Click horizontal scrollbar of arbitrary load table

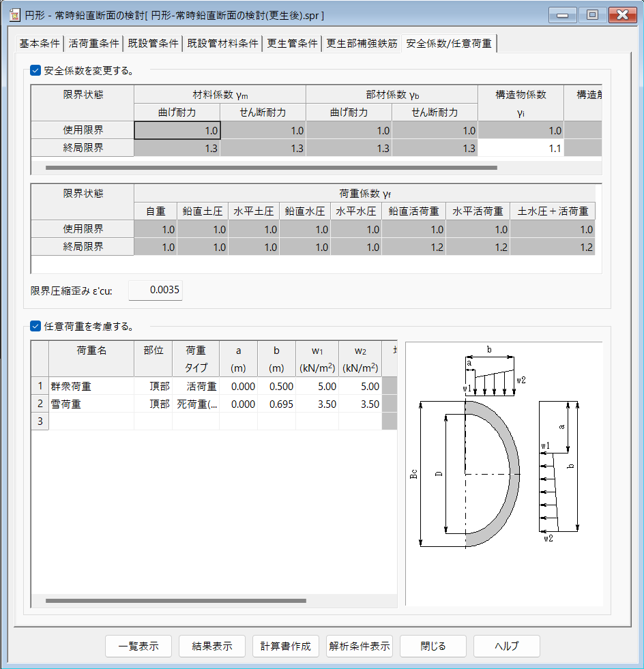point(176,601)
